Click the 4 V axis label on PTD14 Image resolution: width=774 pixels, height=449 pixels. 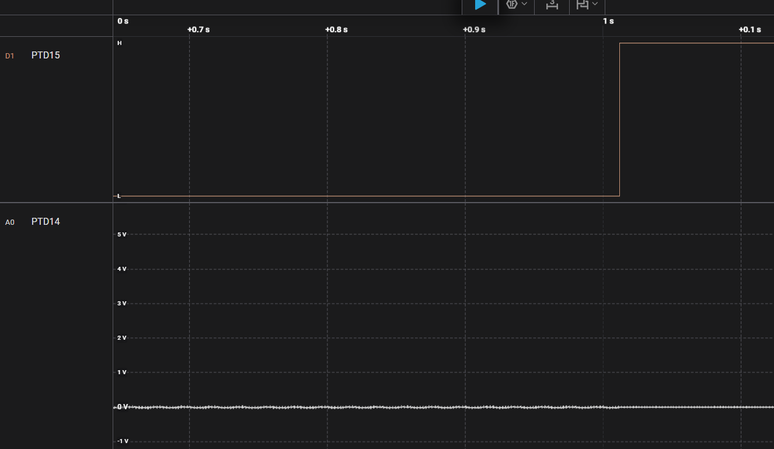122,269
